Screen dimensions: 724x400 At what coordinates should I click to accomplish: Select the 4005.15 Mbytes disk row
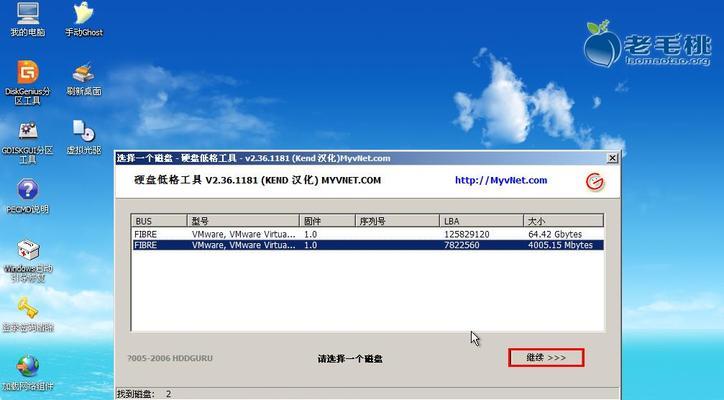click(368, 245)
